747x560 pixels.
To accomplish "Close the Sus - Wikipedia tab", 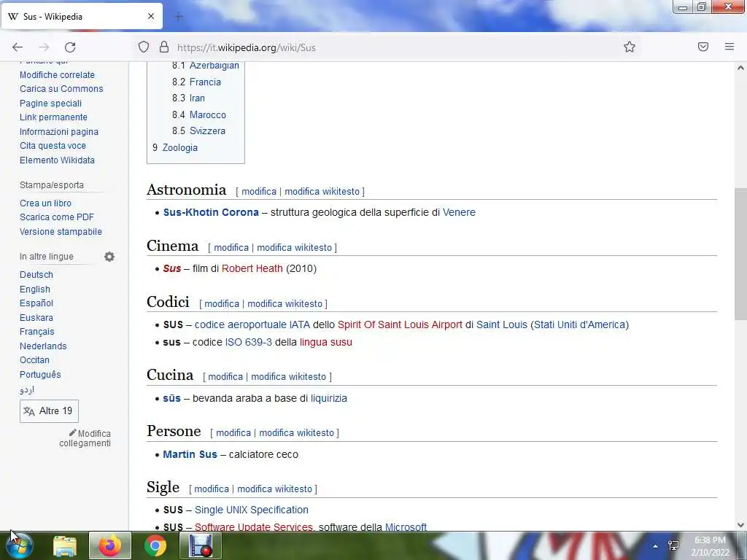I will coord(151,16).
